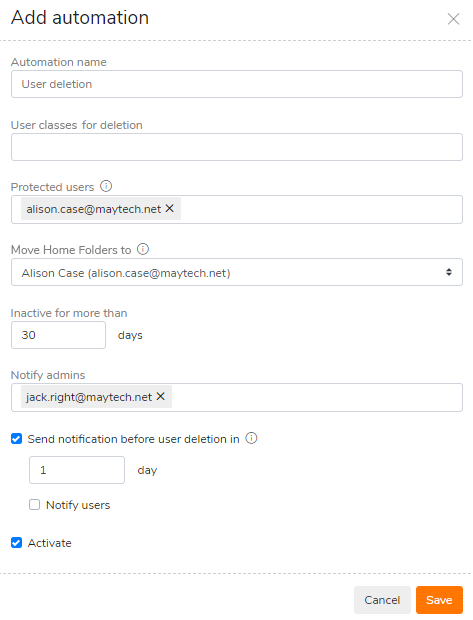The height and width of the screenshot is (620, 473).
Task: Remove jack.right@maytech.net from Notify admins
Action: coord(161,396)
